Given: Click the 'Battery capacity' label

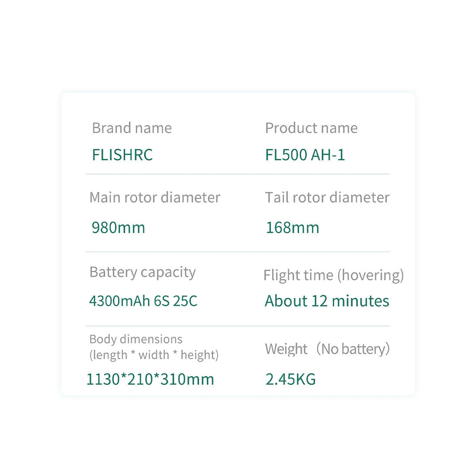Looking at the screenshot, I should [142, 272].
